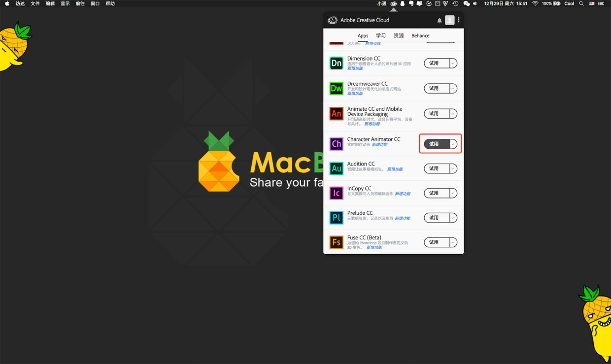Open 新增功能 link for Character Animator CC

coord(379,145)
